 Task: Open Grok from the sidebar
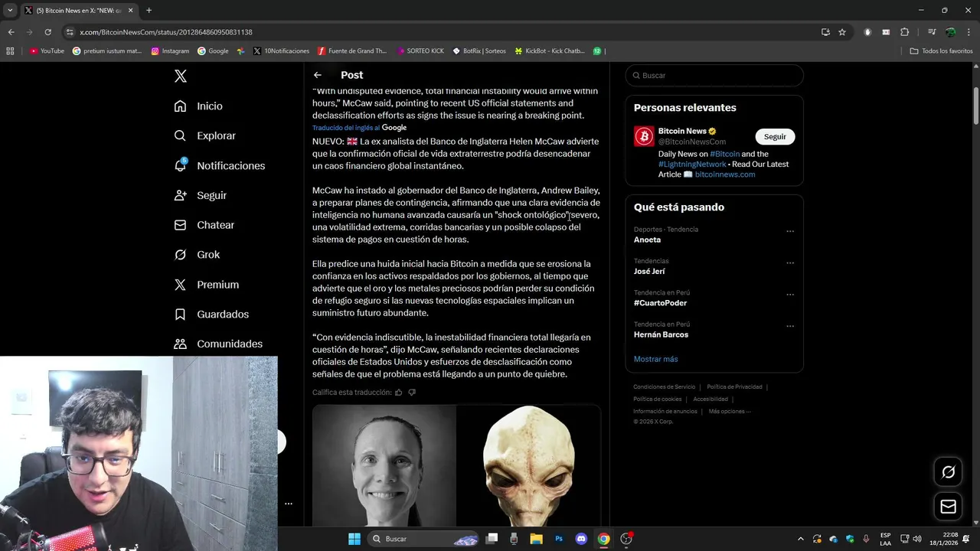tap(197, 255)
